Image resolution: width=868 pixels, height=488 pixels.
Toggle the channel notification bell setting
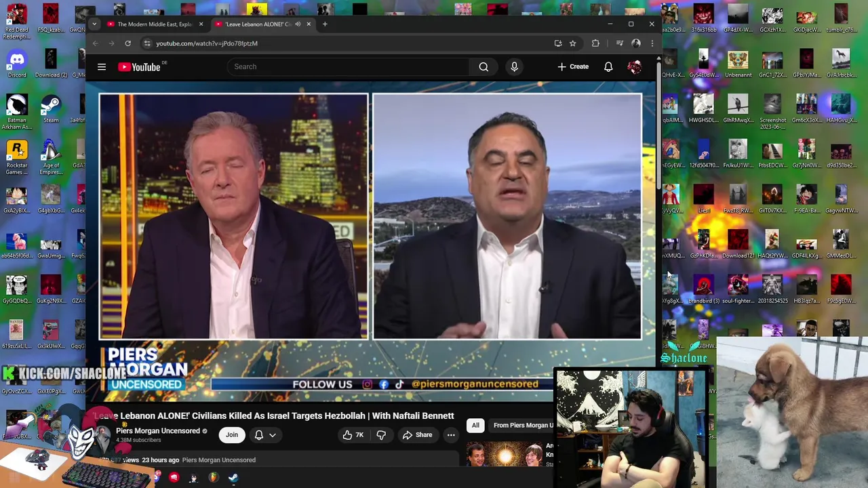(265, 435)
